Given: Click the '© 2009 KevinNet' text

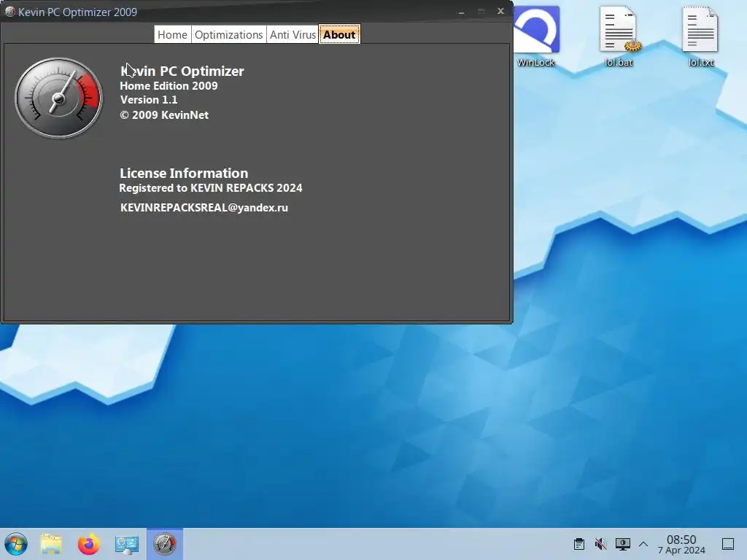Looking at the screenshot, I should [x=164, y=114].
